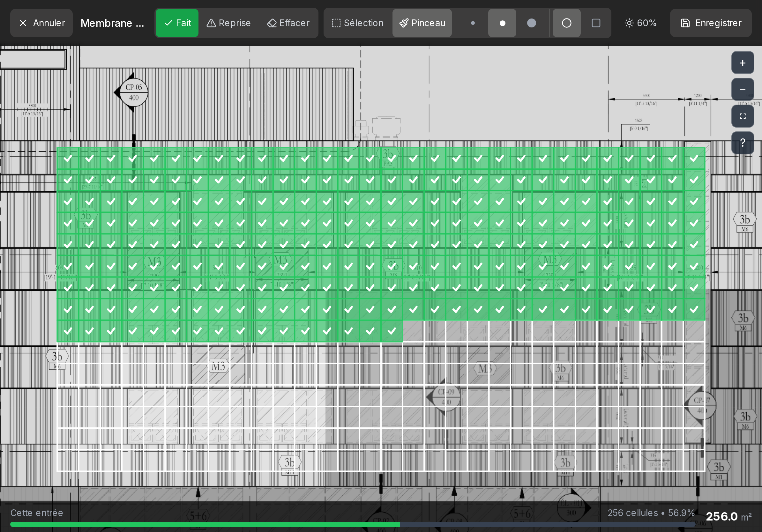Set brush shape to circle

point(566,23)
